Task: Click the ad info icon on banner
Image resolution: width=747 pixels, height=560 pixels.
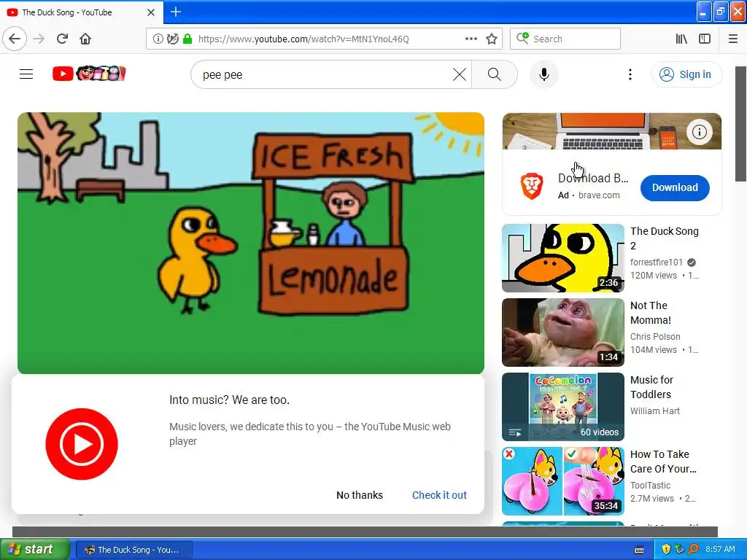Action: pos(699,132)
